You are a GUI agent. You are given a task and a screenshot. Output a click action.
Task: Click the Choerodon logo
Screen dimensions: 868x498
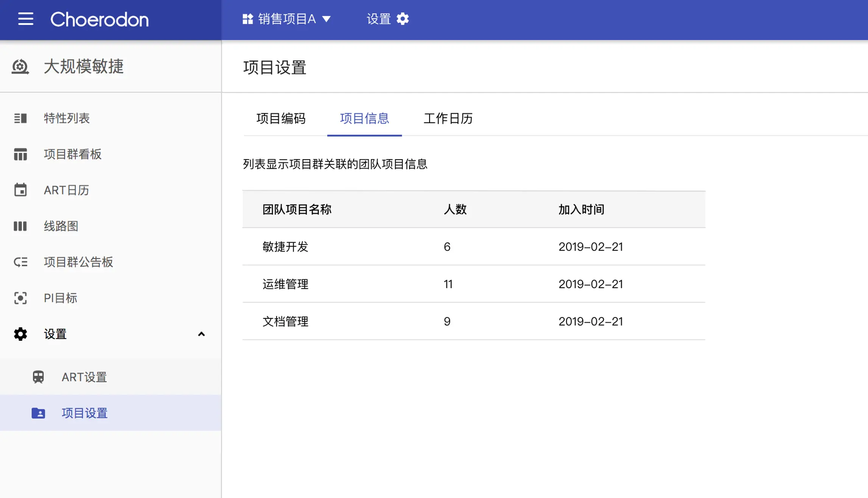point(100,20)
